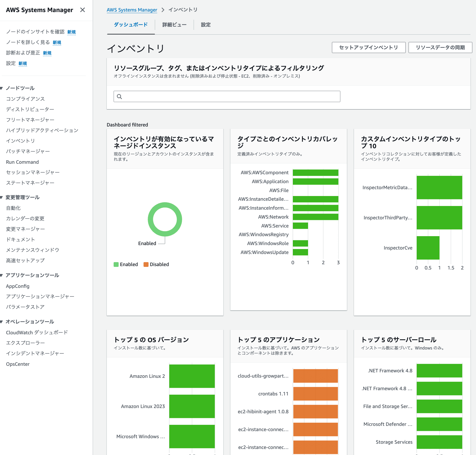This screenshot has width=476, height=455.
Task: Click the search magnifier icon in filter box
Action: click(x=119, y=97)
